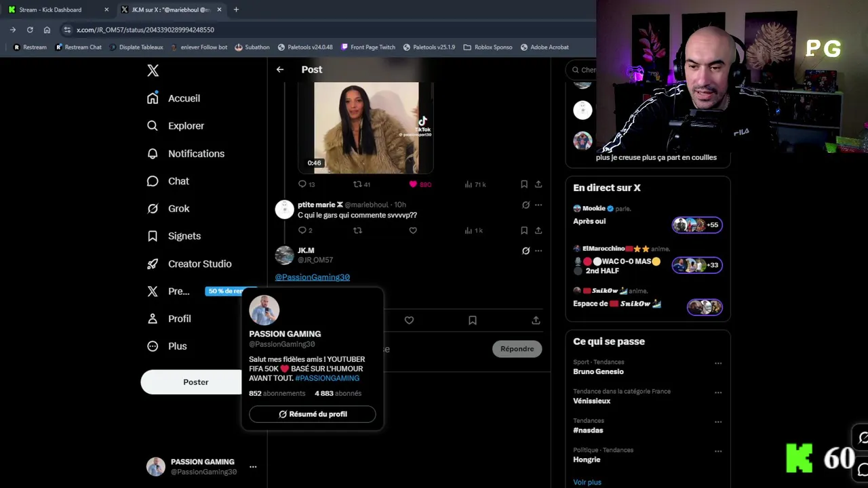View 4 883 abonnés in hover card

(338, 393)
